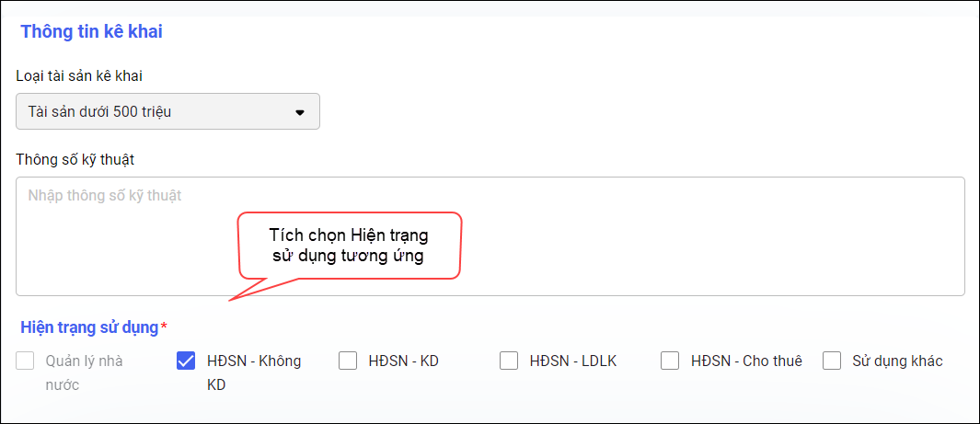Click the 'Sử dụng khác' label text
The height and width of the screenshot is (424, 980).
click(x=897, y=361)
